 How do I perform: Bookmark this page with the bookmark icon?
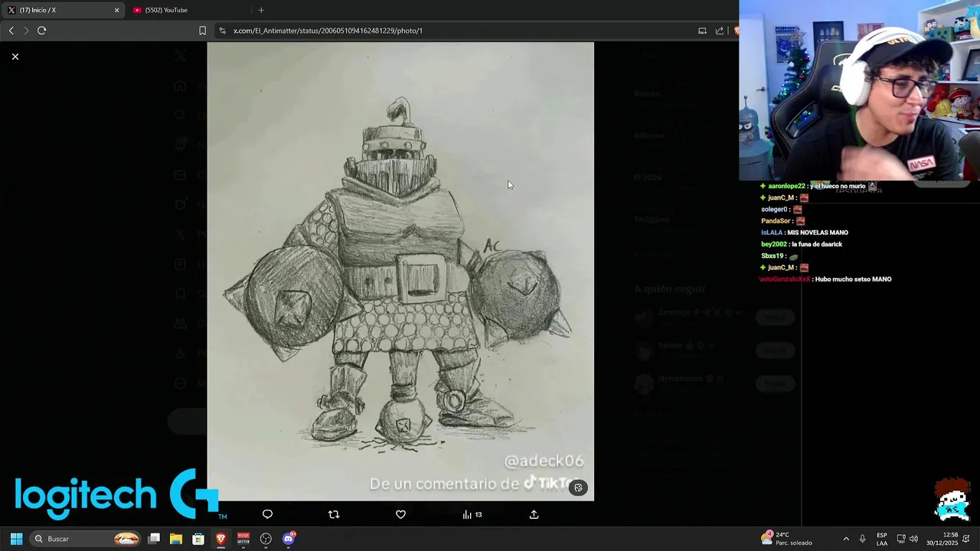click(202, 31)
